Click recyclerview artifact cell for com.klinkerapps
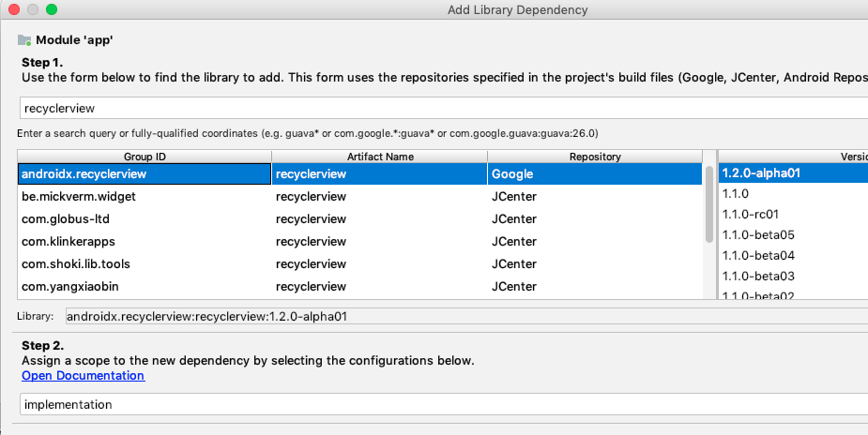Viewport: 868px width, 435px height. (379, 242)
